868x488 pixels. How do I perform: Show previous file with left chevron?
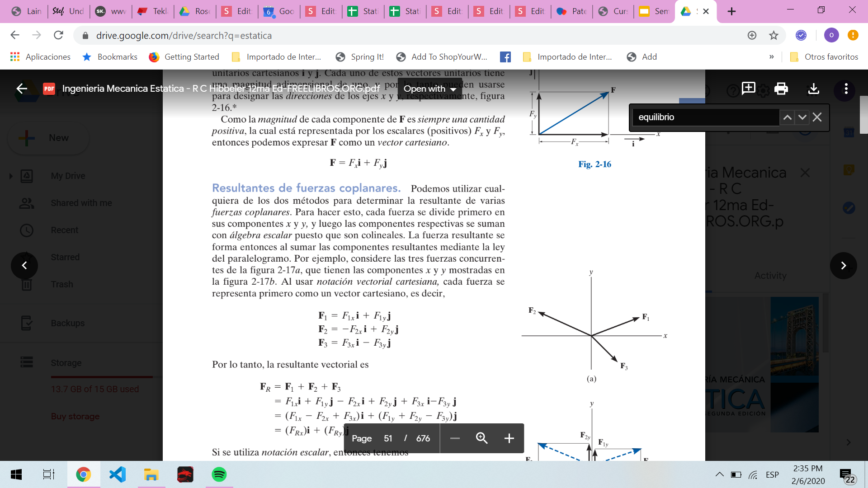24,266
